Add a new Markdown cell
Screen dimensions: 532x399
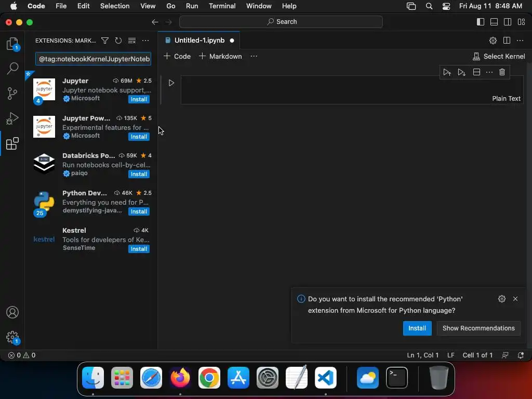pyautogui.click(x=220, y=56)
